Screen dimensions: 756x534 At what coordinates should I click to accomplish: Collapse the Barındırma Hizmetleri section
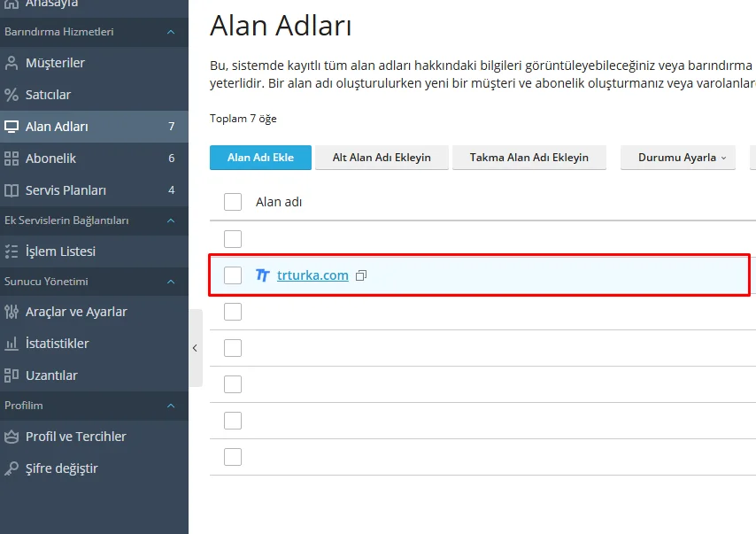(x=172, y=32)
